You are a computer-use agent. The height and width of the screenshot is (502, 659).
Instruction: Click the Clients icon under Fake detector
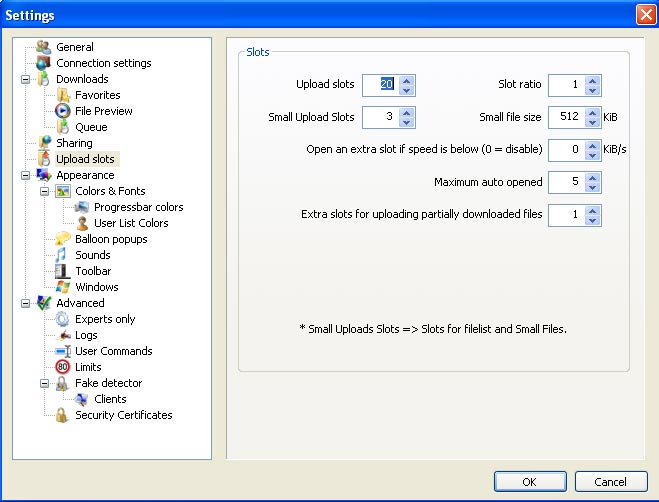pyautogui.click(x=81, y=399)
